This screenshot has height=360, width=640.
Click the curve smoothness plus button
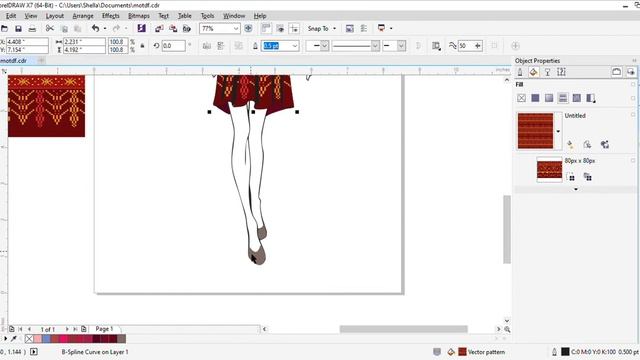[x=478, y=46]
